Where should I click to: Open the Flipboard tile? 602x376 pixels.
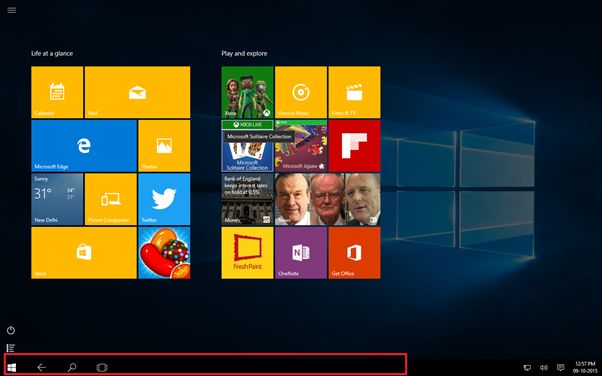pos(354,146)
